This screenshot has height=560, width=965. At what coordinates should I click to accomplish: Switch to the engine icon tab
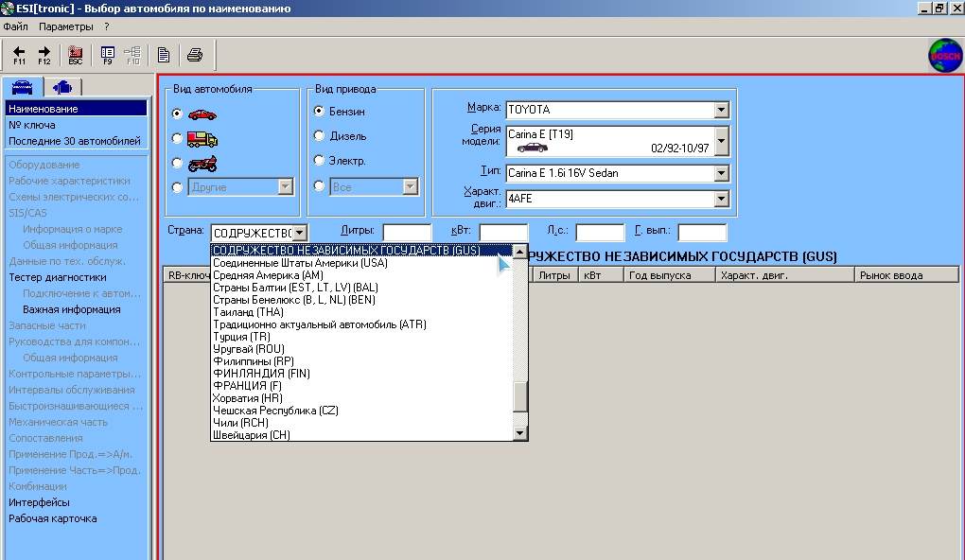[x=62, y=88]
